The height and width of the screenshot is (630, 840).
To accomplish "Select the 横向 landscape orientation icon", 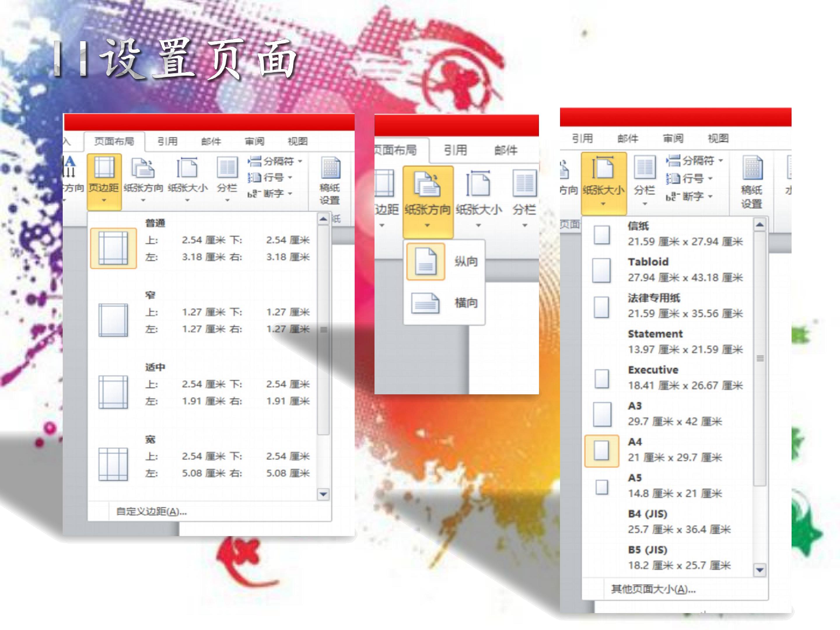I will [x=425, y=303].
